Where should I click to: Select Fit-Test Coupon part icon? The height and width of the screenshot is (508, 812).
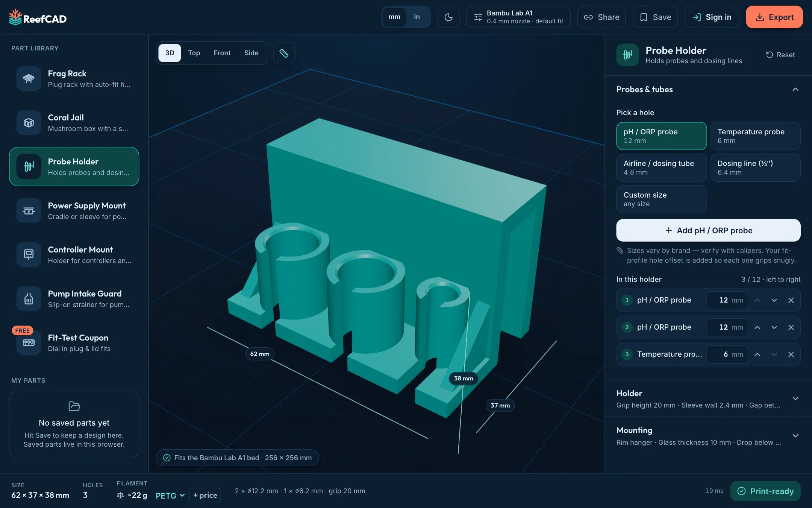(29, 342)
